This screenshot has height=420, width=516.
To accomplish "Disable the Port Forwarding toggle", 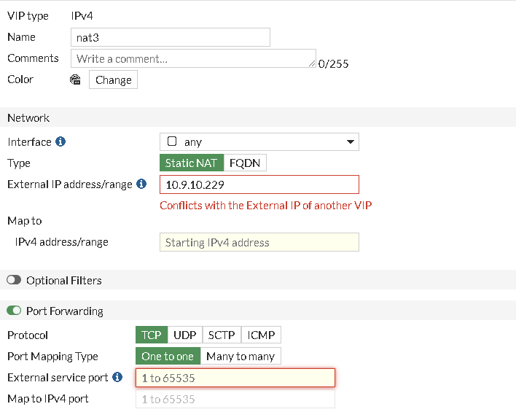I will (14, 311).
